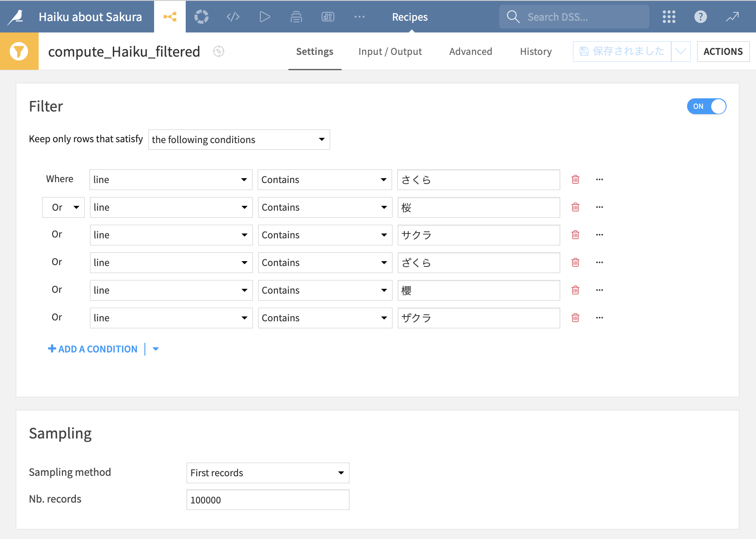Viewport: 756px width, 539px height.
Task: Open the Haiku about Sakura project
Action: [90, 17]
